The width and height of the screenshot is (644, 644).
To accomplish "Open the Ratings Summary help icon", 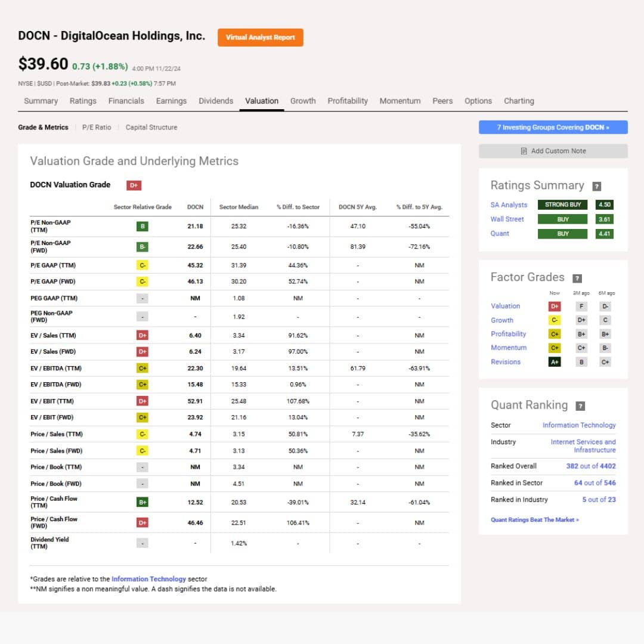I will point(596,187).
